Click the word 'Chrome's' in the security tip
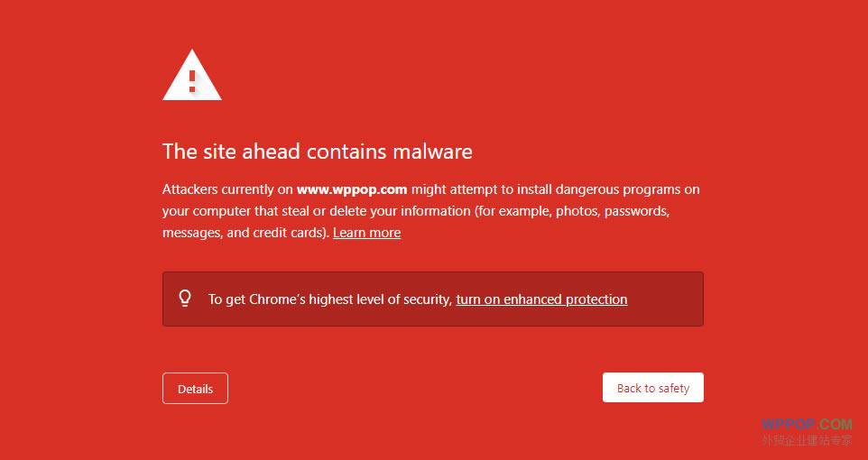 pos(276,299)
